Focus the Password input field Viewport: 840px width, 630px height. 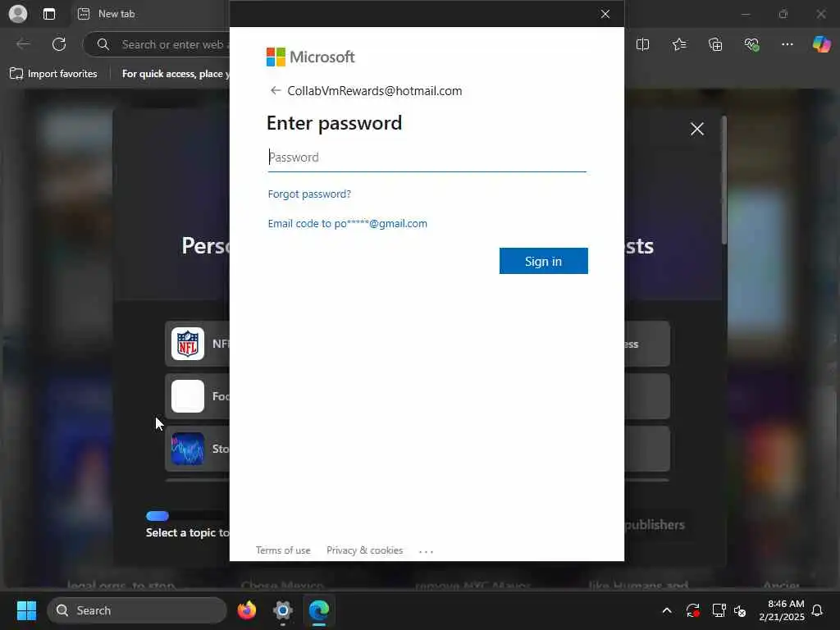pyautogui.click(x=427, y=157)
